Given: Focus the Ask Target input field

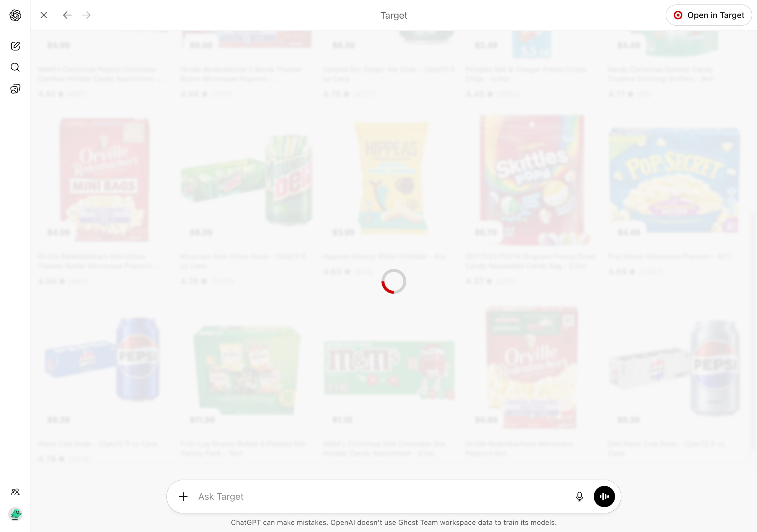Looking at the screenshot, I should (x=382, y=497).
